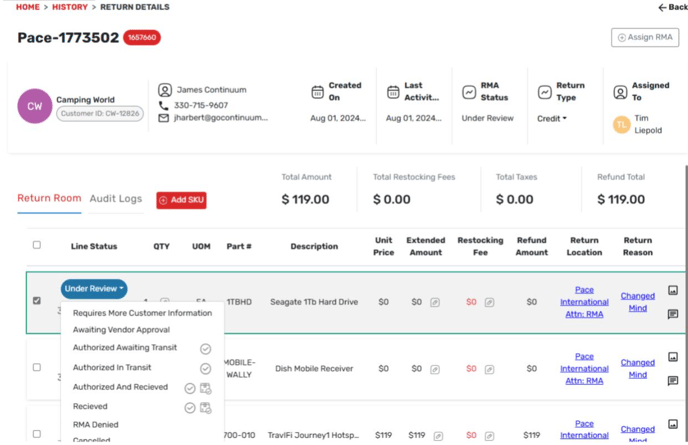
Task: Toggle the select-all checkbox in table header
Action: point(37,245)
